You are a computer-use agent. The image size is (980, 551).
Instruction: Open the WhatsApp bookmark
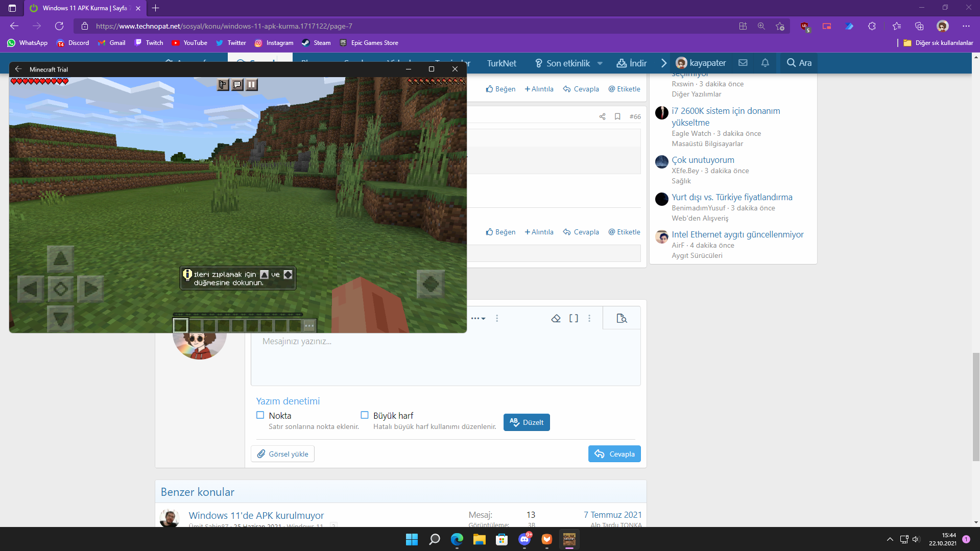pos(28,43)
